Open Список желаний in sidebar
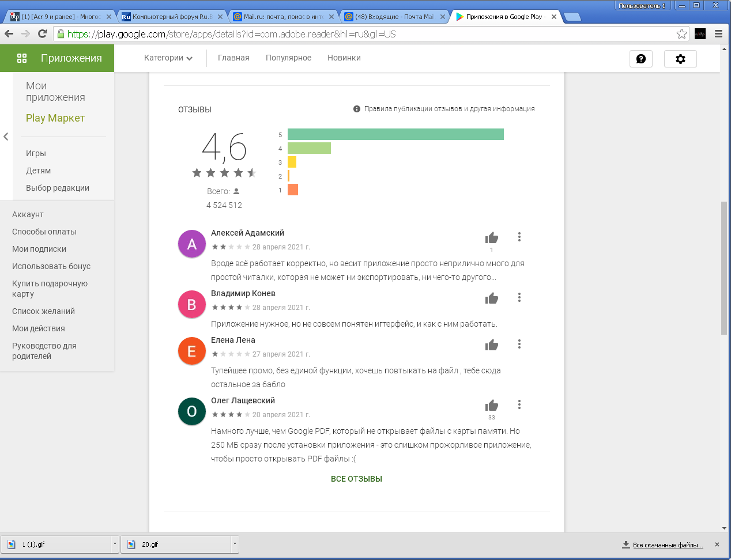This screenshot has width=731, height=560. pos(43,311)
